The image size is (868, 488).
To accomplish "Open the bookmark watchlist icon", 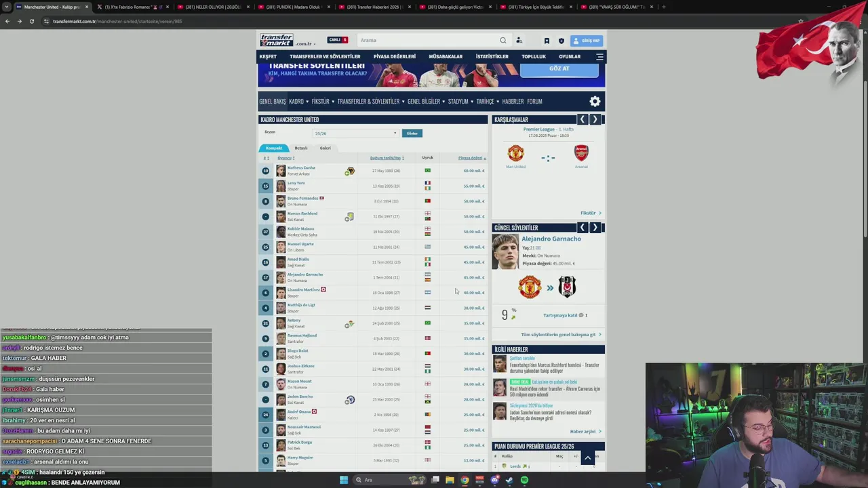I will coord(547,41).
